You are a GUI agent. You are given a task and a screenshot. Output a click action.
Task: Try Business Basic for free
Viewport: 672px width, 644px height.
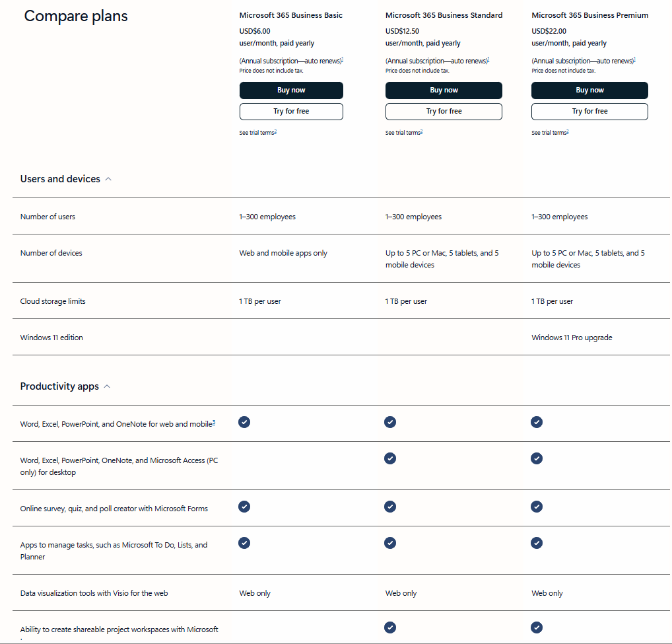point(291,112)
